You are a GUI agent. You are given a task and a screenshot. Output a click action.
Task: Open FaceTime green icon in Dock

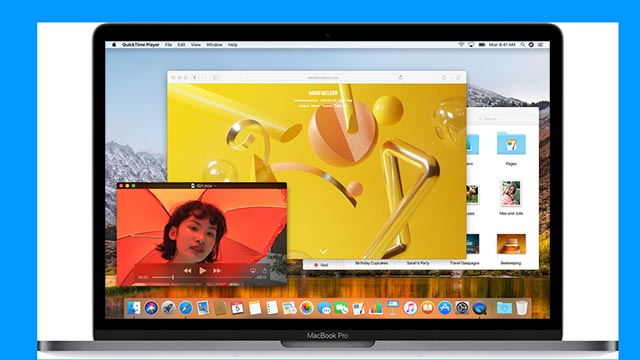pyautogui.click(x=341, y=308)
